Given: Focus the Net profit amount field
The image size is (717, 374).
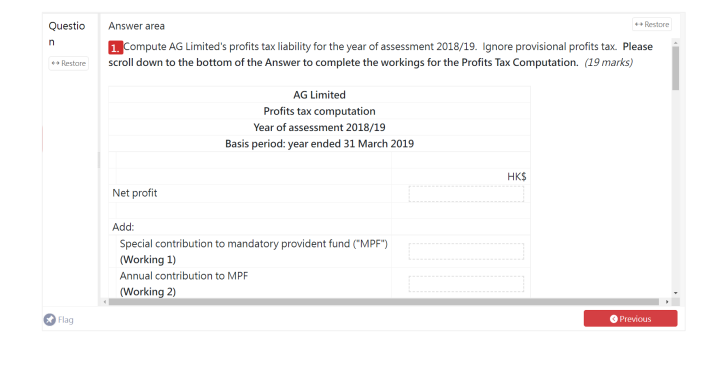Looking at the screenshot, I should coord(466,194).
